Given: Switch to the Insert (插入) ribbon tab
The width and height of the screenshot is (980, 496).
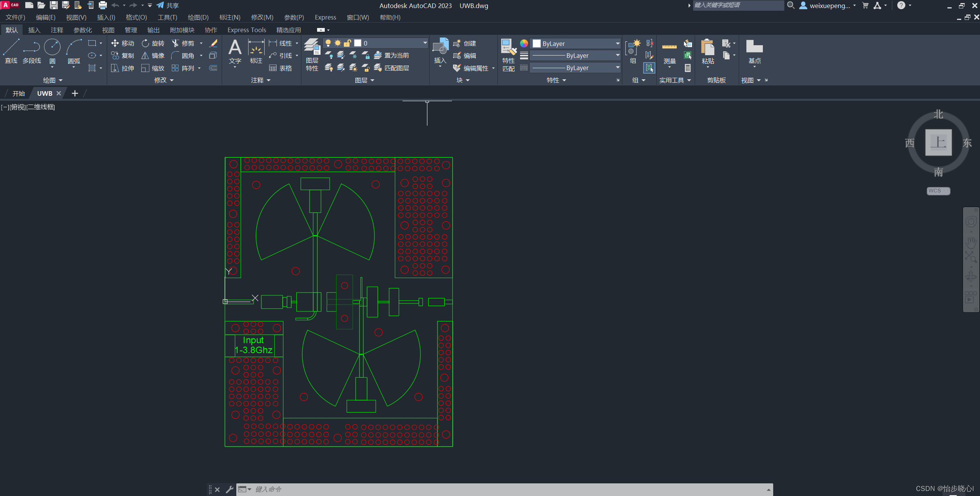Looking at the screenshot, I should click(34, 30).
